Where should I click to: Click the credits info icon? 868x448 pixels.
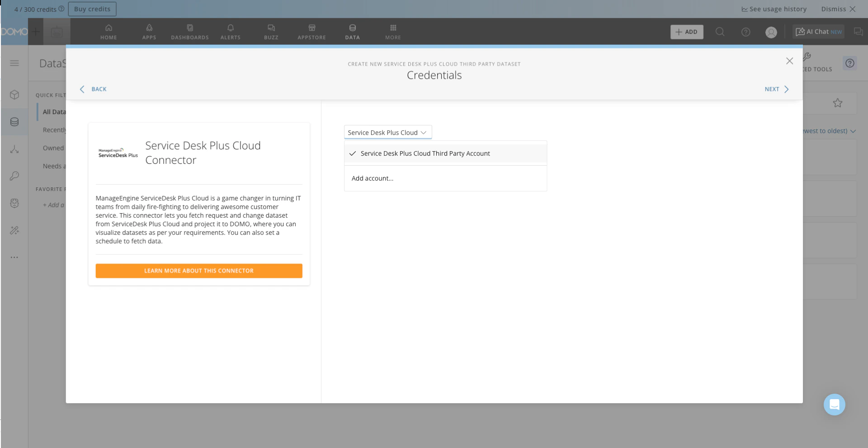[61, 9]
